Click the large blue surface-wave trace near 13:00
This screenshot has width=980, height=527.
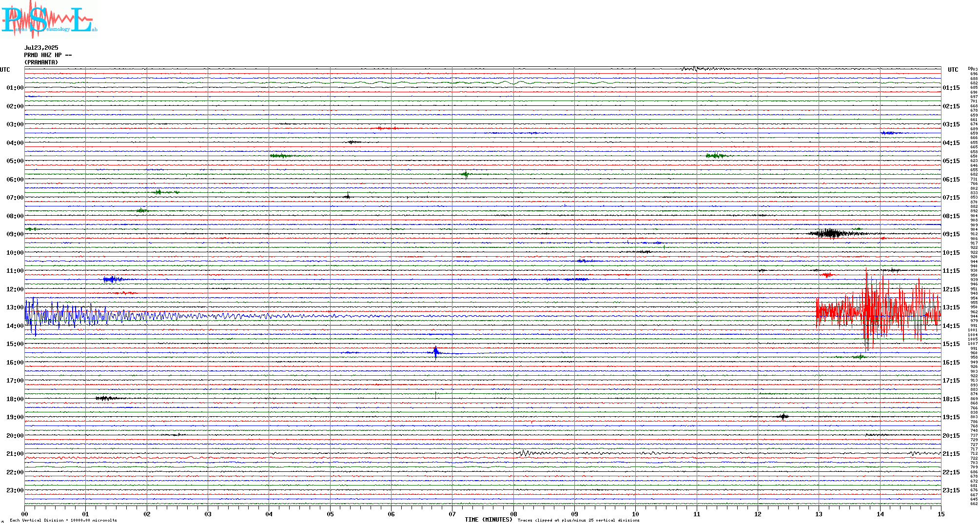click(x=146, y=316)
